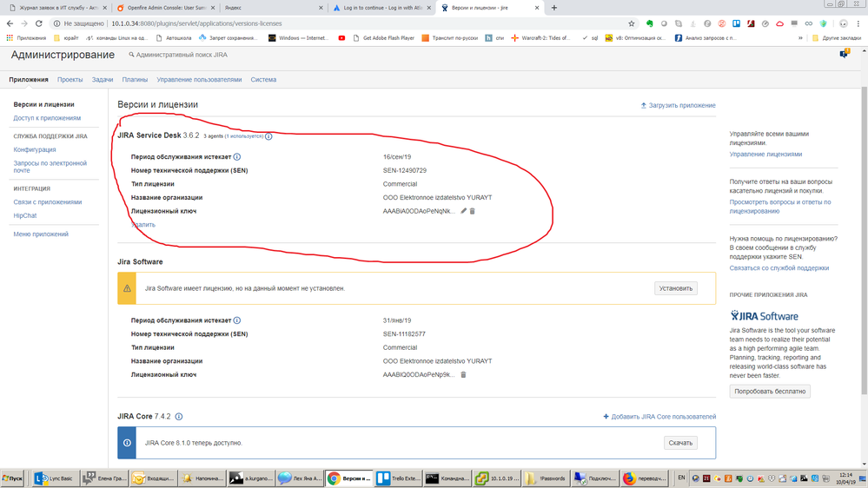Click Установить button for Jira Software
This screenshot has height=488, width=868.
(676, 288)
